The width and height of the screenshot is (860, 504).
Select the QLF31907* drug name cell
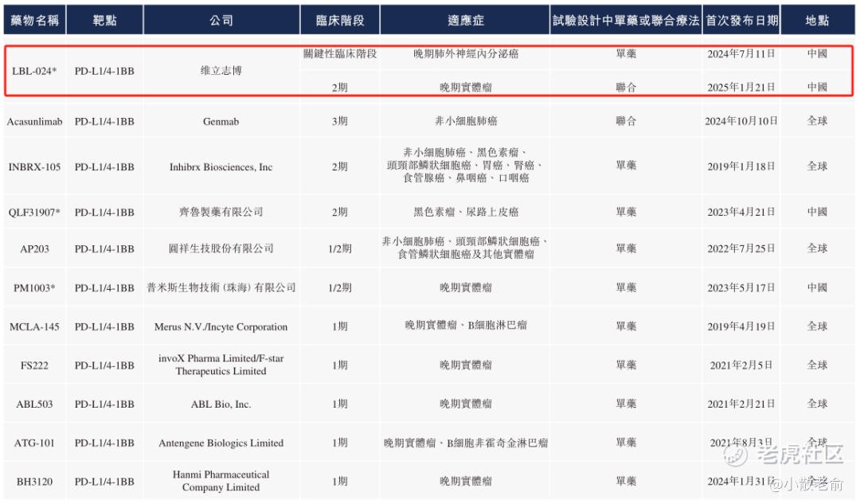(x=34, y=213)
